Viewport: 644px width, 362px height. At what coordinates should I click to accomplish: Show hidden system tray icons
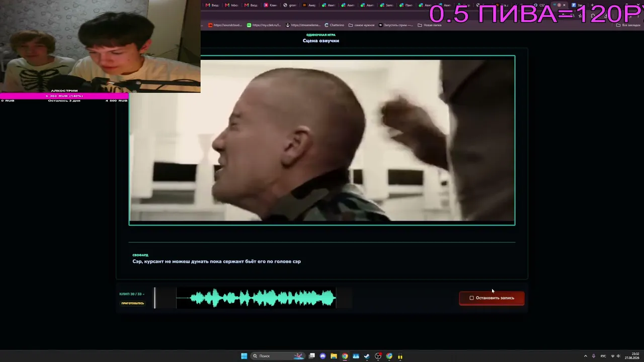click(x=585, y=356)
